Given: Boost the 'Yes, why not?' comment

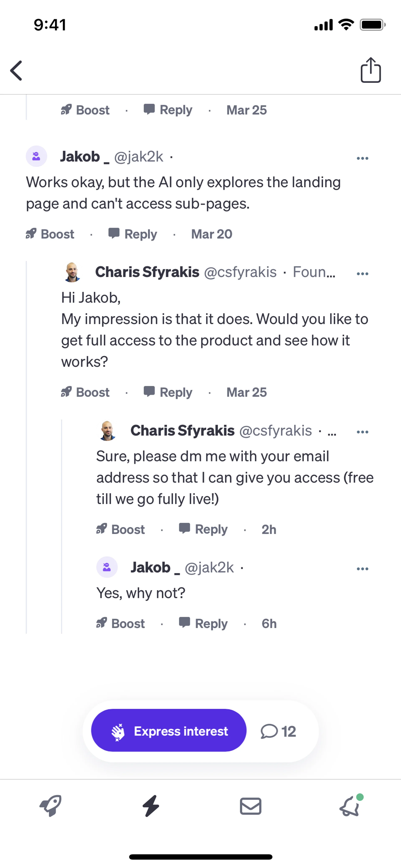Looking at the screenshot, I should [120, 623].
